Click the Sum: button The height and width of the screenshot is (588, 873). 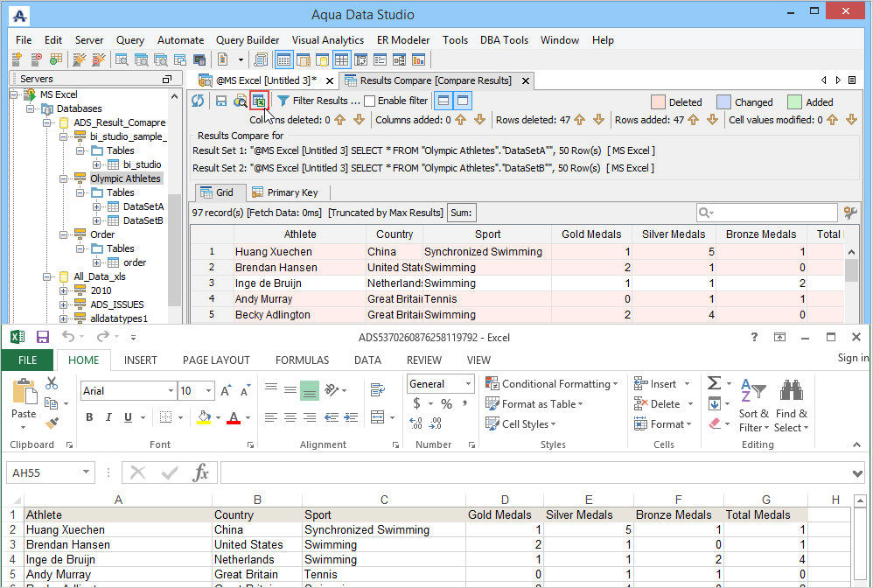pos(461,213)
